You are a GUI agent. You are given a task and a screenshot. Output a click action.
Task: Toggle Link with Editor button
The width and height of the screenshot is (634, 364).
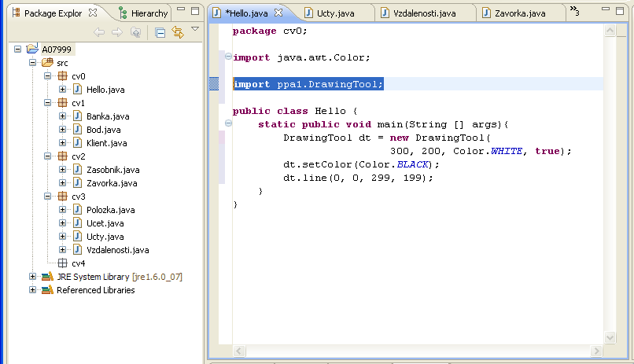click(178, 32)
